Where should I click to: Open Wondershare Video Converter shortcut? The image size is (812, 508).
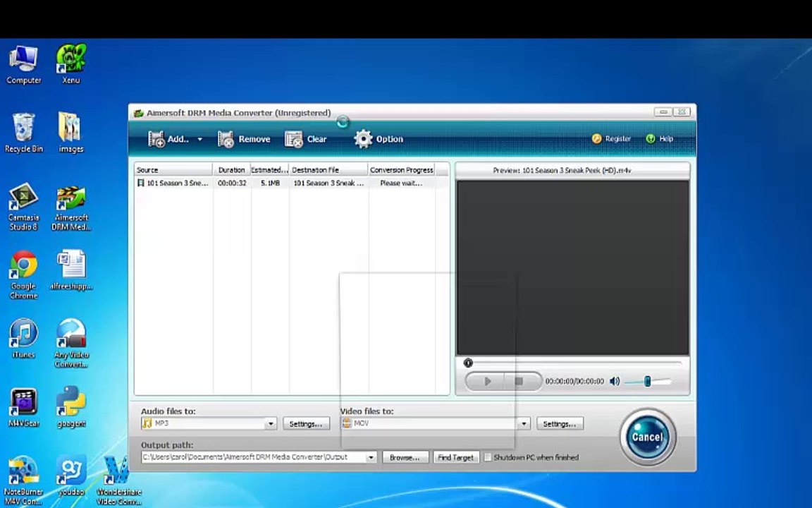(118, 481)
